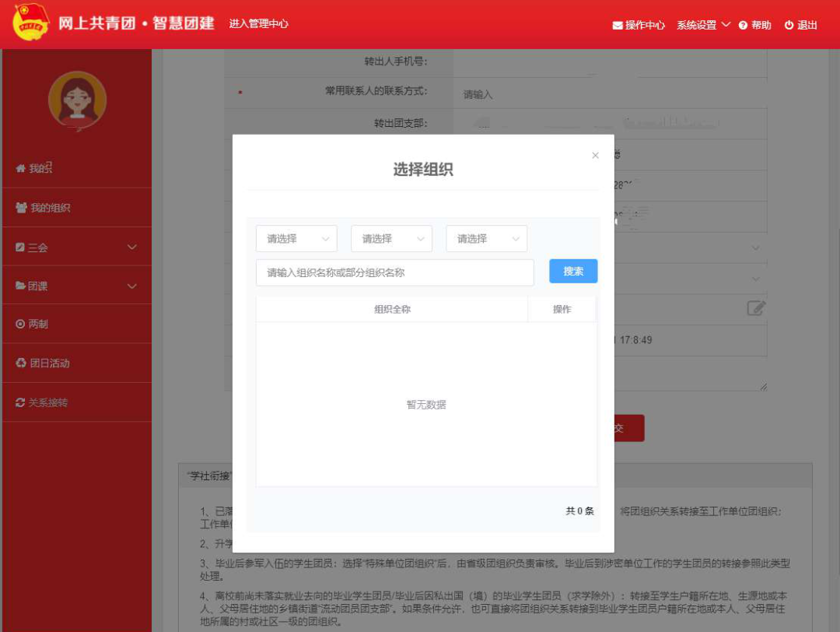This screenshot has height=632, width=840.
Task: Click the Youth League emblem logo
Action: coord(31,23)
